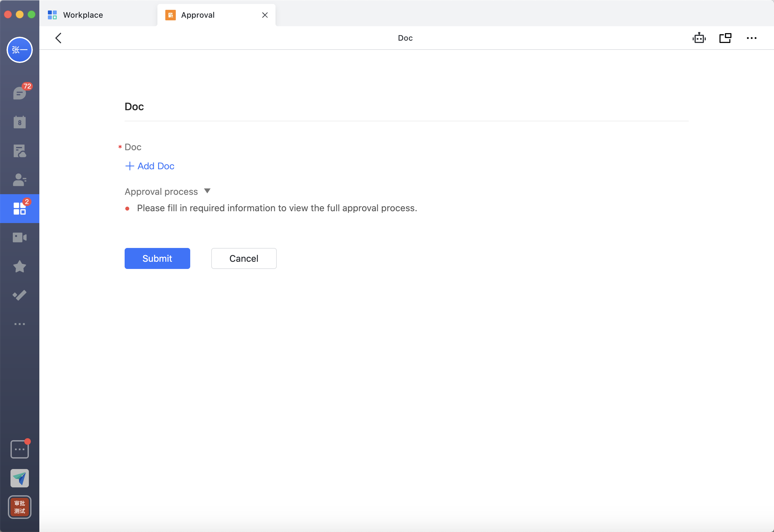This screenshot has width=774, height=532.
Task: Open the More ellipsis in sidebar
Action: coord(20,324)
